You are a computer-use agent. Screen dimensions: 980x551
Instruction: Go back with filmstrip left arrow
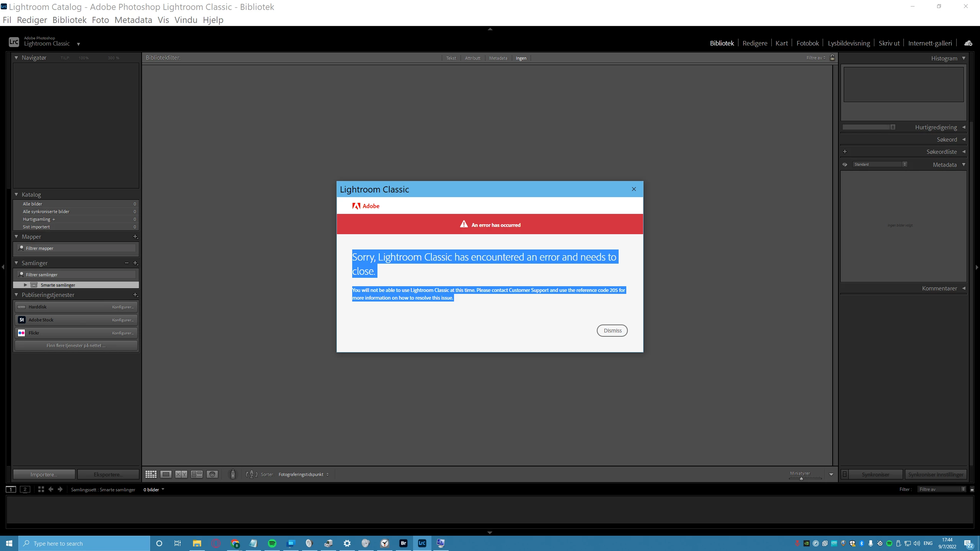[x=51, y=489]
